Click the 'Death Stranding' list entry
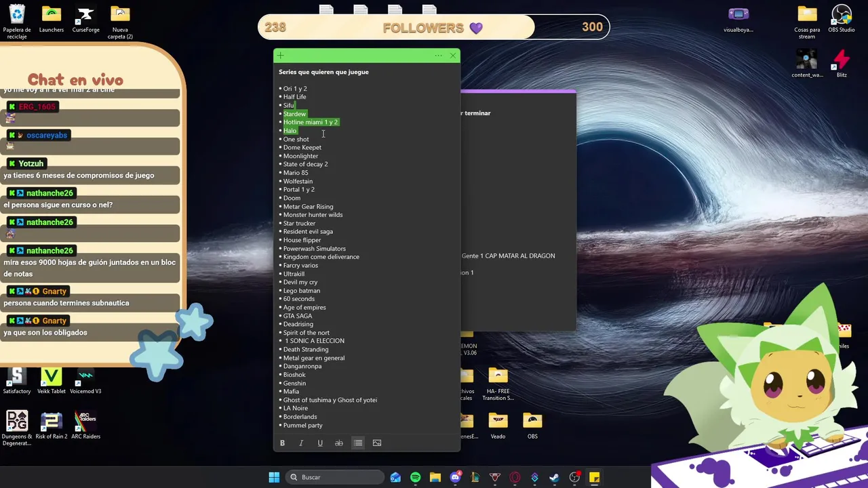 305,350
